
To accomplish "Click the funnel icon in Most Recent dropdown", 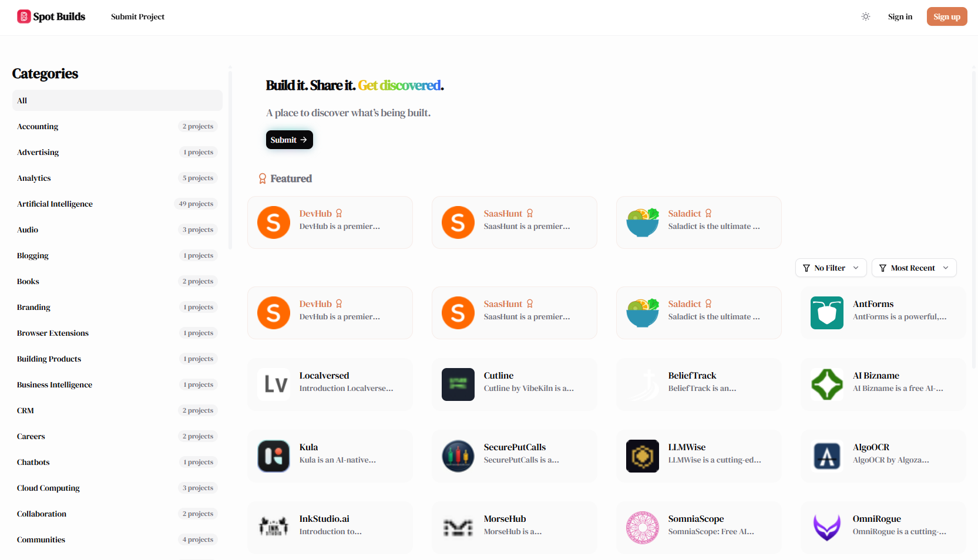I will tap(883, 268).
